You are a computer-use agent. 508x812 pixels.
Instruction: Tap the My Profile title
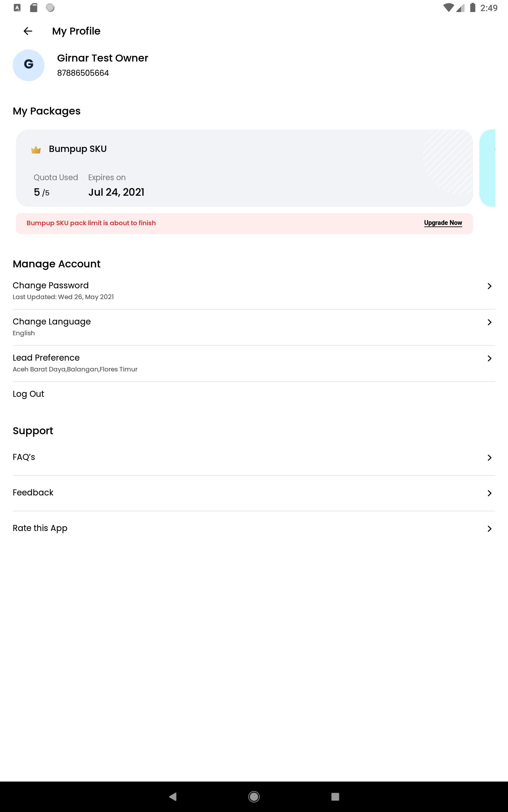click(76, 31)
